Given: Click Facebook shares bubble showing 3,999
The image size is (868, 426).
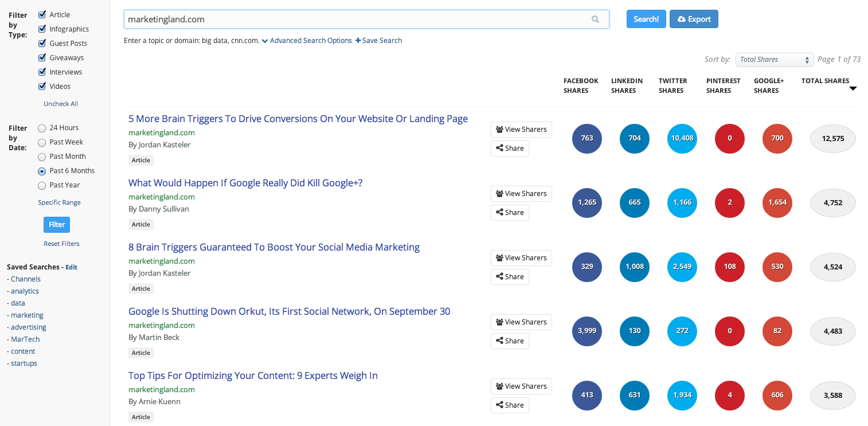Looking at the screenshot, I should pyautogui.click(x=587, y=331).
